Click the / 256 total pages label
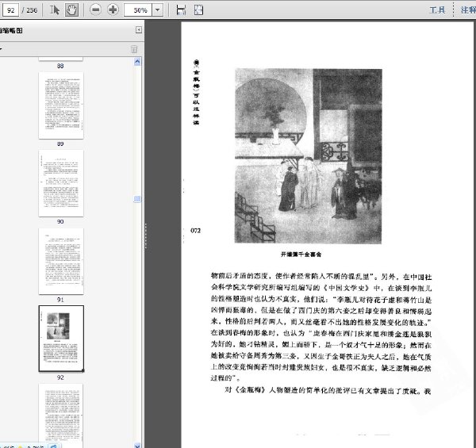Viewport: 476px width, 448px height. click(29, 10)
